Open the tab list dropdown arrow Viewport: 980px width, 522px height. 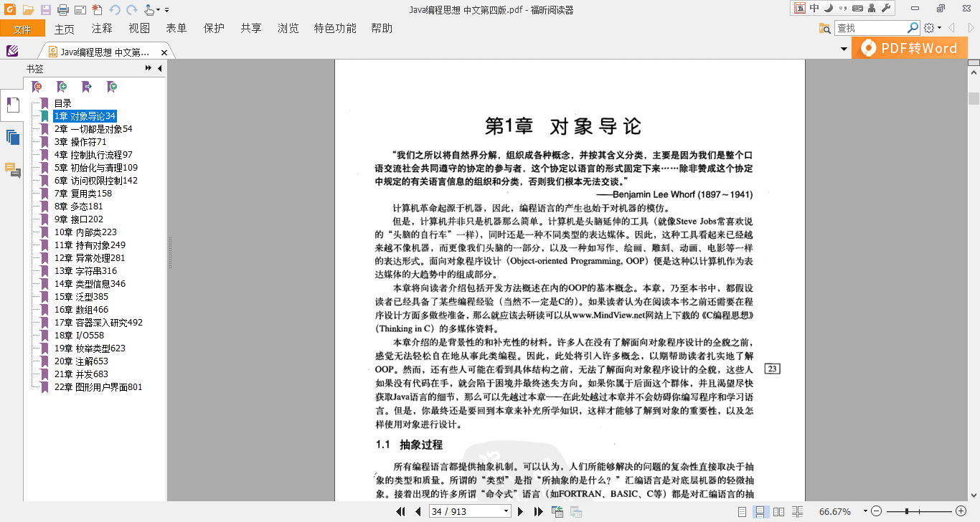[844, 49]
